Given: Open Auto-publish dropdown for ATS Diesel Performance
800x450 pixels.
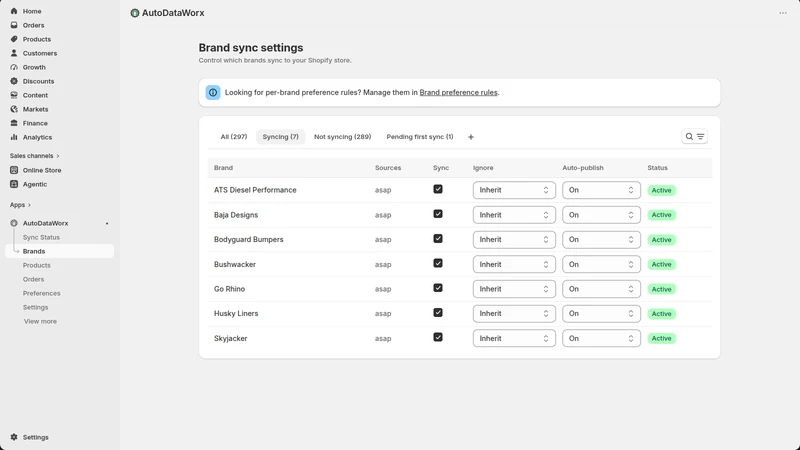Looking at the screenshot, I should pyautogui.click(x=601, y=190).
